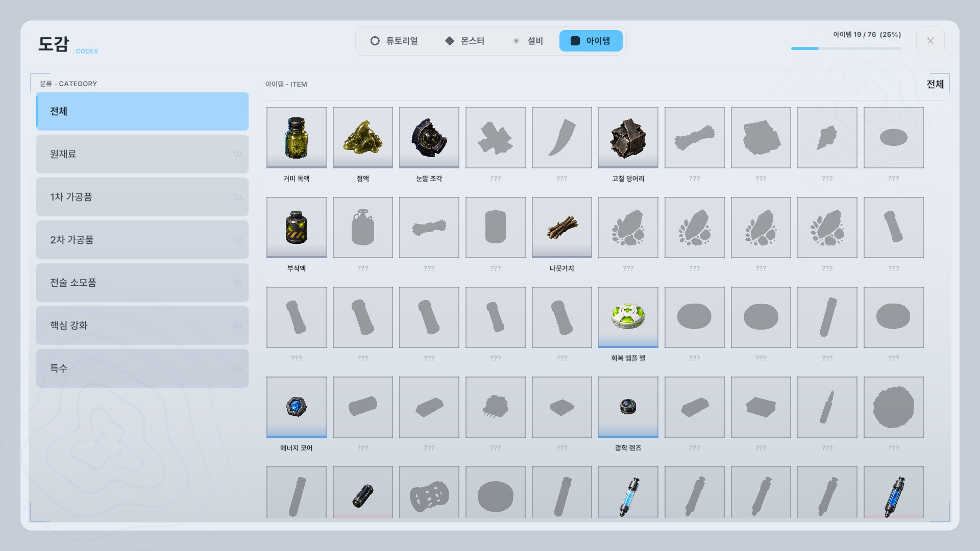Select the 아이템 tab
Screen dimensions: 980x551
coord(591,41)
